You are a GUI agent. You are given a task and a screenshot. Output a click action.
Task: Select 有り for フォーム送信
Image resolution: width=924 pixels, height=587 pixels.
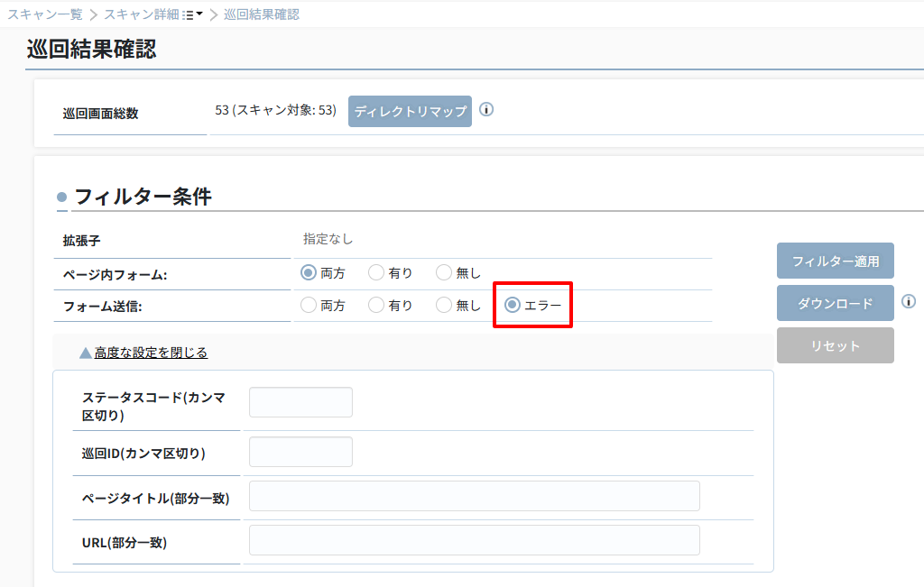[376, 305]
